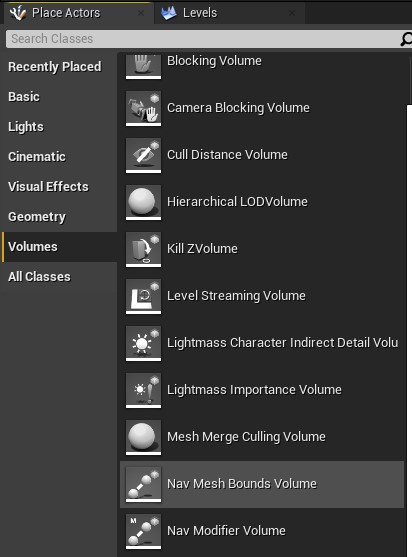Pick the Mesh Merge Culling Volume icon
412x557 pixels.
[x=143, y=437]
